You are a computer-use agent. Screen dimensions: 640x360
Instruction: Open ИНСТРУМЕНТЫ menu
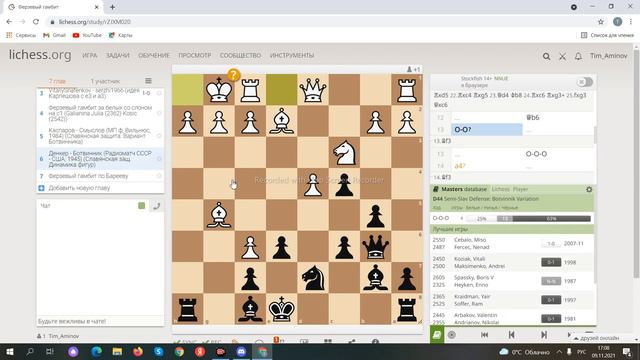(292, 56)
